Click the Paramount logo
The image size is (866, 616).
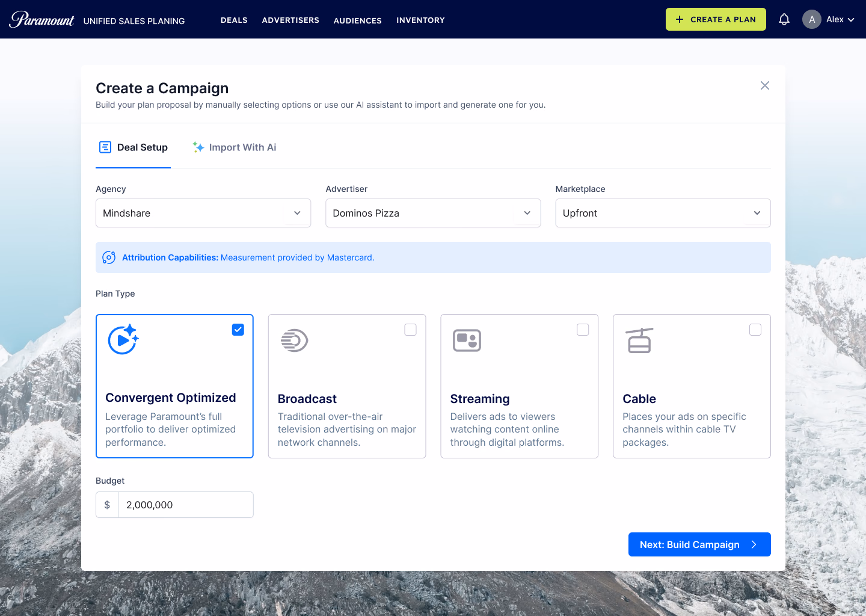(42, 19)
